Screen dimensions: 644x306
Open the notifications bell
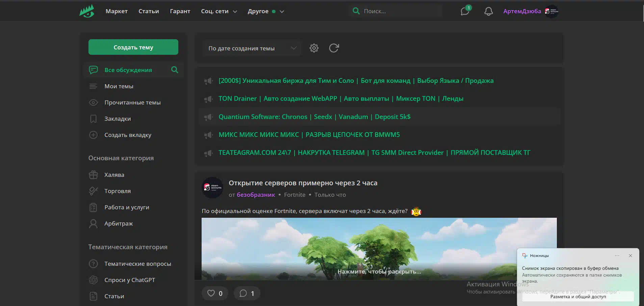(x=488, y=11)
